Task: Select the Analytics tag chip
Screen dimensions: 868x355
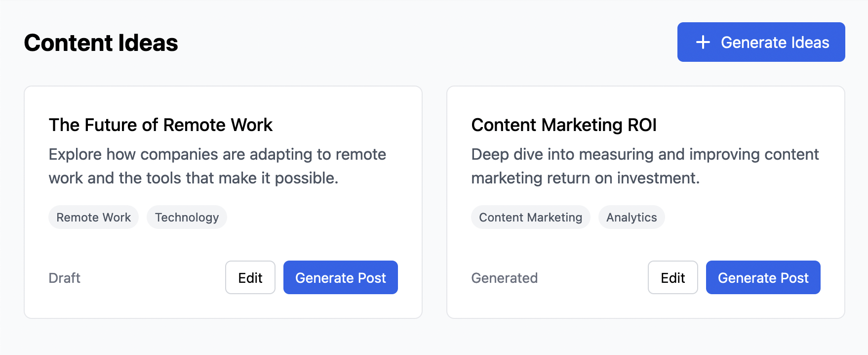Action: point(631,218)
